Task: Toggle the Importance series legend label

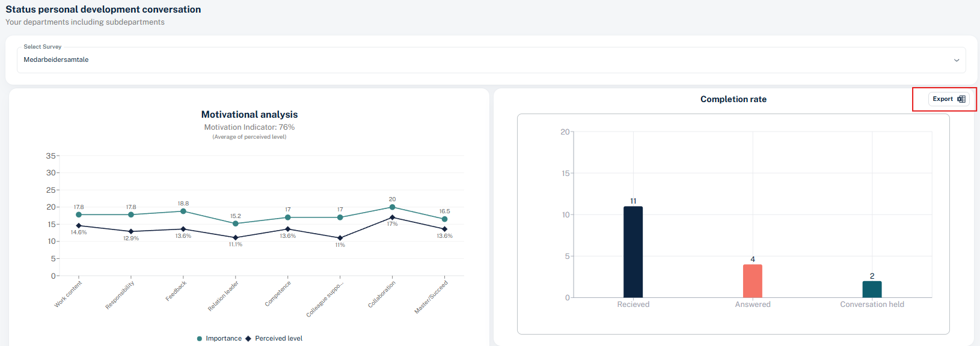Action: pos(224,339)
